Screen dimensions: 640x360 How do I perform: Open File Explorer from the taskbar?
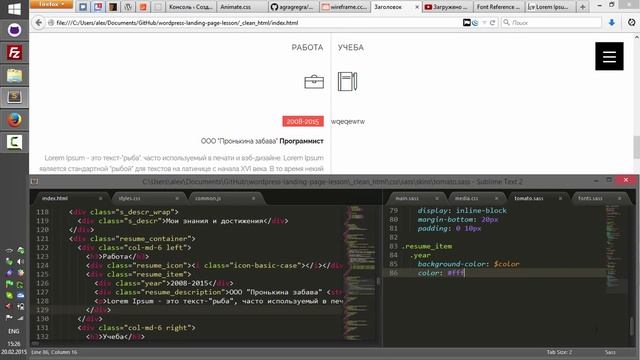click(14, 75)
